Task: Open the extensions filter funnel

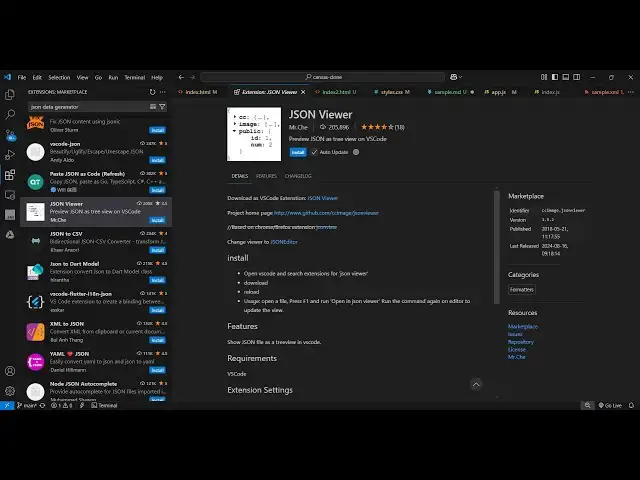Action: 162,107
